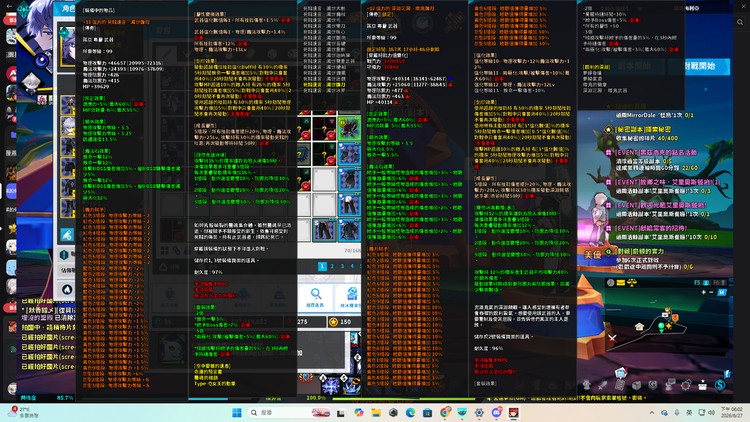
Task: Select the pants item with white trousers icon
Action: (x=349, y=204)
